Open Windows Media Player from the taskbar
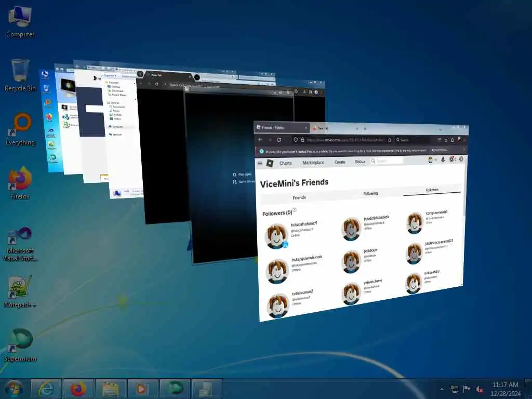Image resolution: width=532 pixels, height=399 pixels. coord(142,389)
